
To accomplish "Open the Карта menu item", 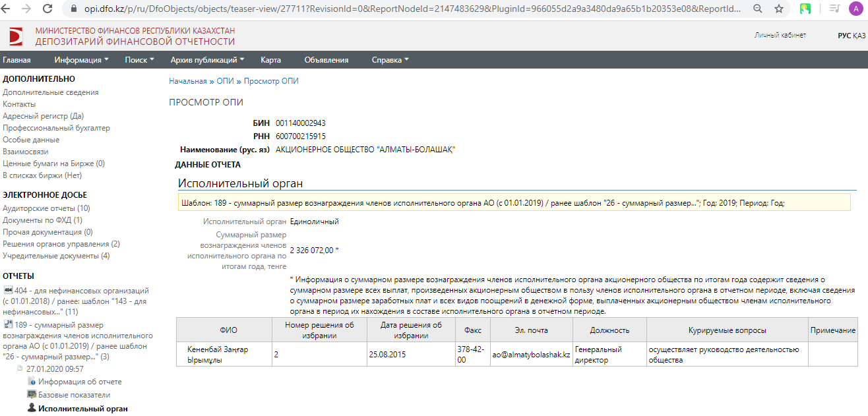I will [x=270, y=60].
